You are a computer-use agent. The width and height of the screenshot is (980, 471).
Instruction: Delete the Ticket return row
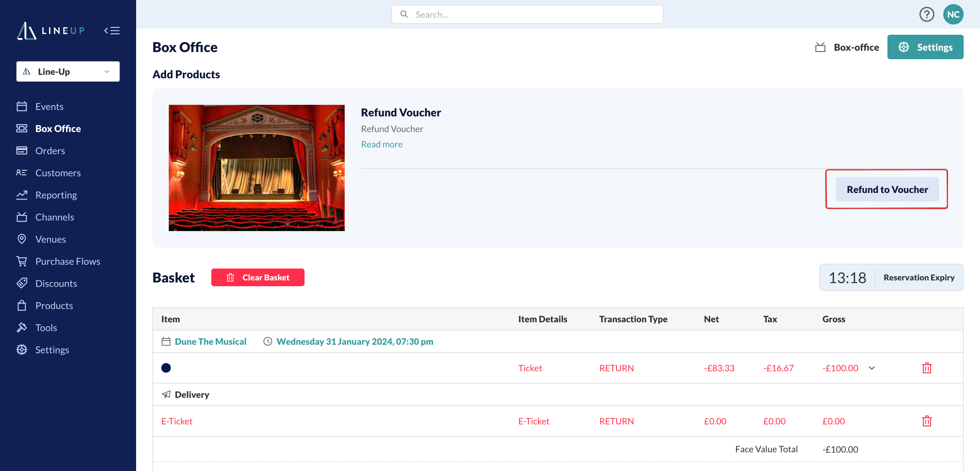pos(926,368)
